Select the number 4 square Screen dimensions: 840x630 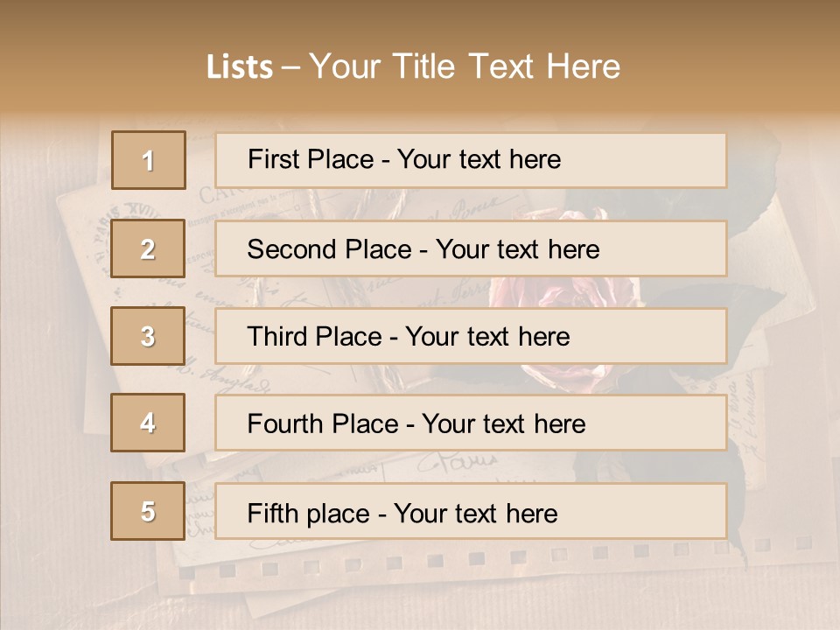149,423
